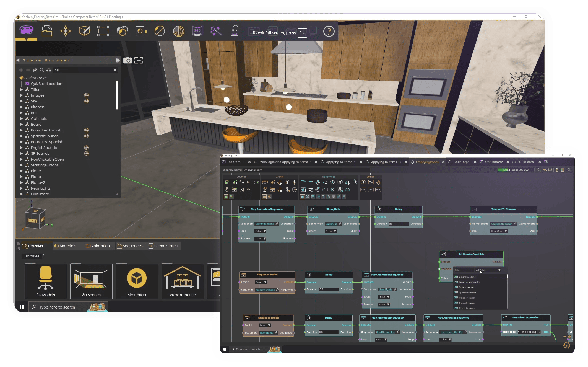The height and width of the screenshot is (367, 588).
Task: Open the Quiz Logic diagram tab
Action: (x=461, y=162)
